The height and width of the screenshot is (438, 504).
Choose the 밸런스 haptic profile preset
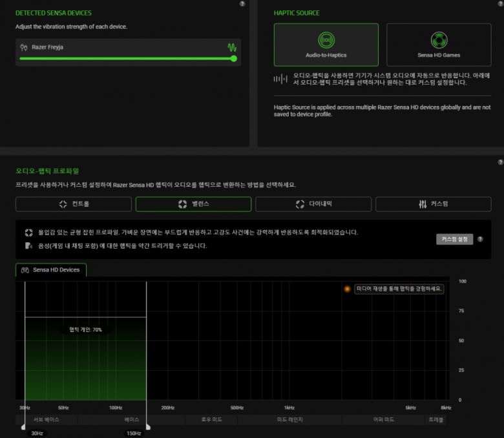click(193, 204)
